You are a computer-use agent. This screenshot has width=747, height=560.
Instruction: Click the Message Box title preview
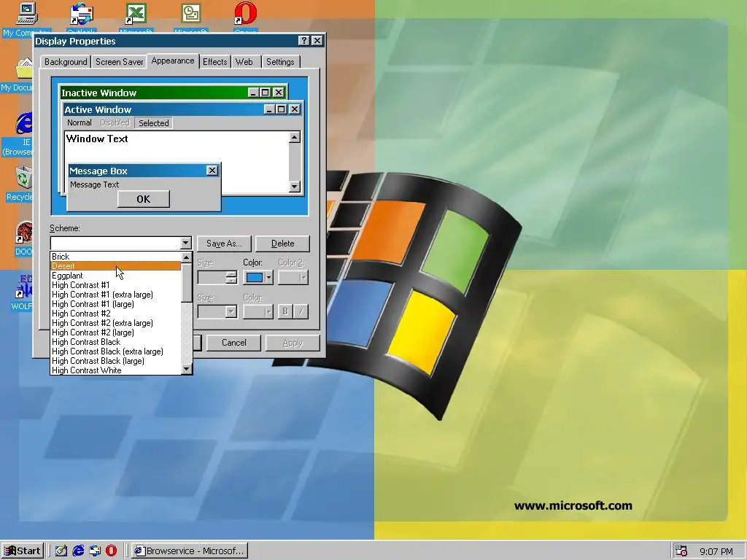[x=144, y=171]
